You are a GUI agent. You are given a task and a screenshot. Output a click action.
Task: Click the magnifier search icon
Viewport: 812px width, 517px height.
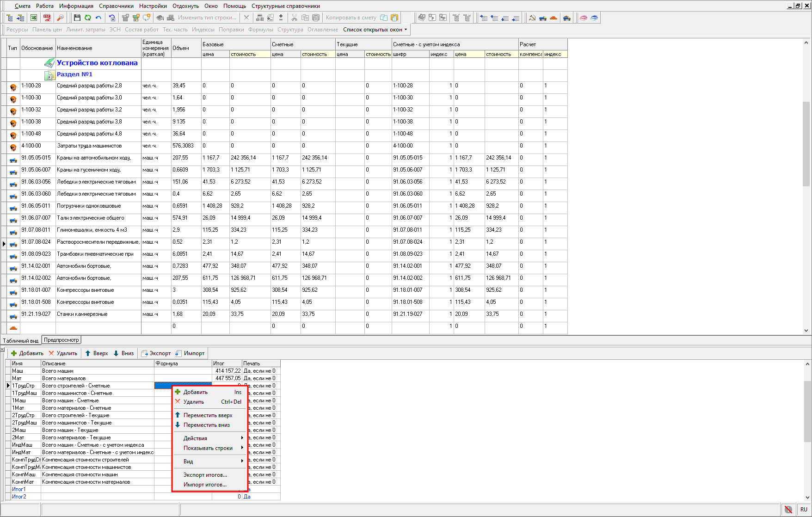tap(60, 18)
